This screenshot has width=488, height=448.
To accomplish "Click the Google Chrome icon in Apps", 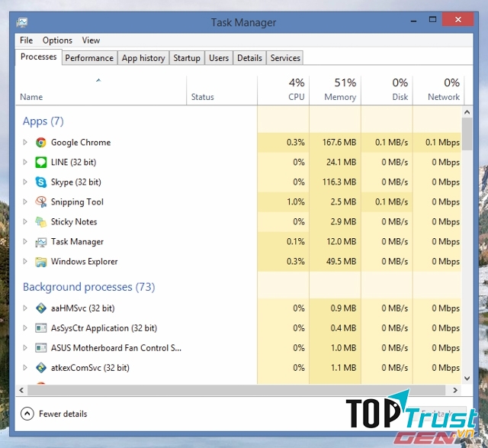I will coord(41,143).
